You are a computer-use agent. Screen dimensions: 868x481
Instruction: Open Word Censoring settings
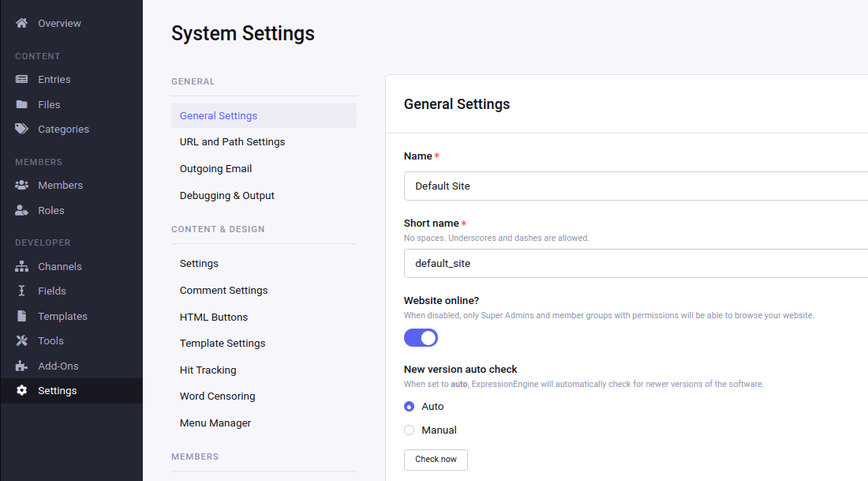tap(217, 396)
